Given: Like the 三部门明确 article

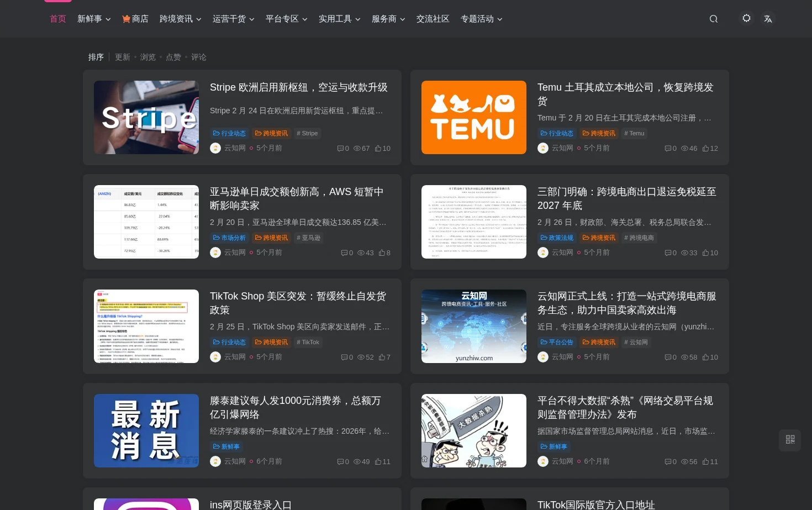Looking at the screenshot, I should click(x=706, y=253).
